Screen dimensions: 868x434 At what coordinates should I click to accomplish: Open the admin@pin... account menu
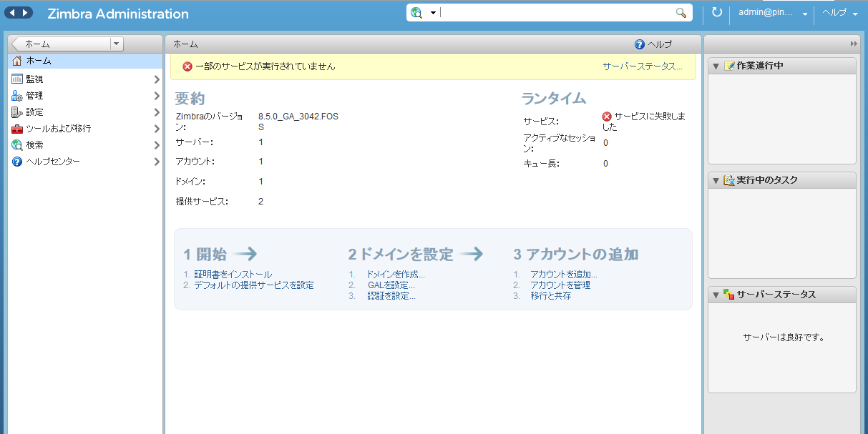[x=773, y=13]
